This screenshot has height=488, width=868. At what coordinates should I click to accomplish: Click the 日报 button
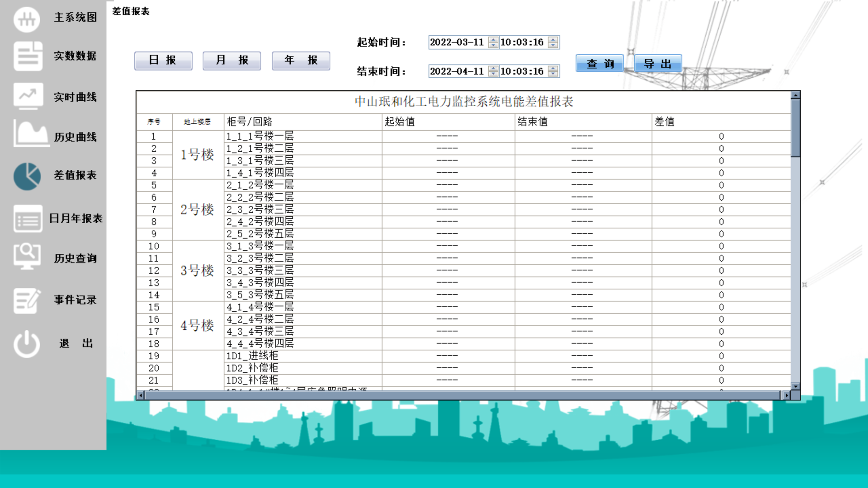pyautogui.click(x=163, y=60)
